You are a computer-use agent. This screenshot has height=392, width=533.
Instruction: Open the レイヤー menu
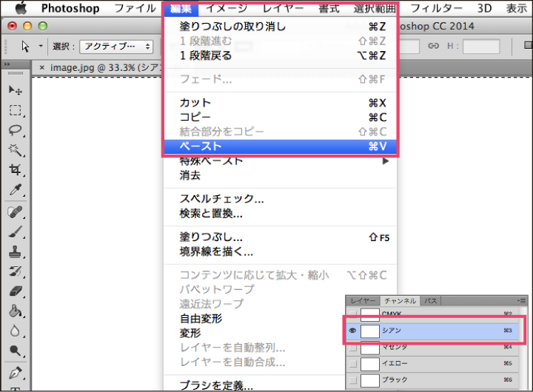(283, 8)
